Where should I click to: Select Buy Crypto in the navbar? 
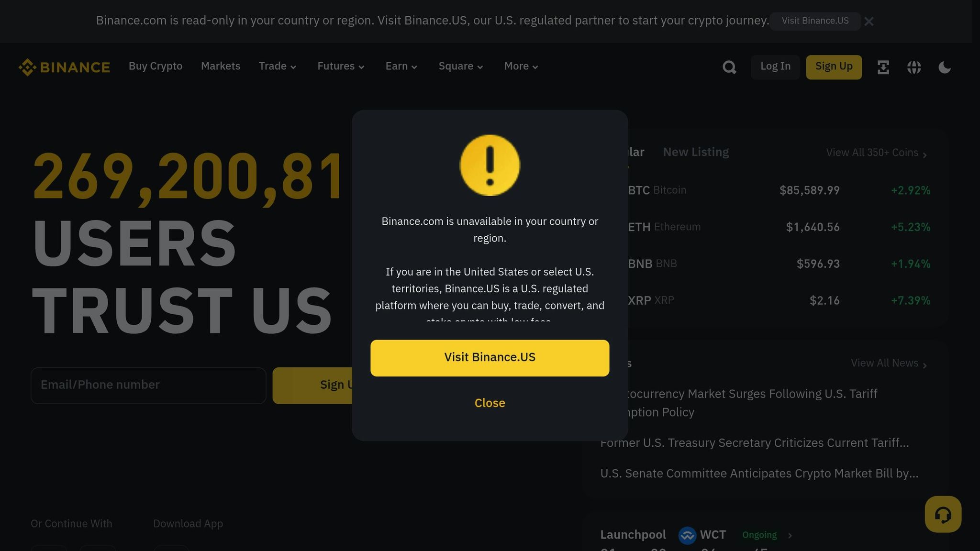coord(155,66)
